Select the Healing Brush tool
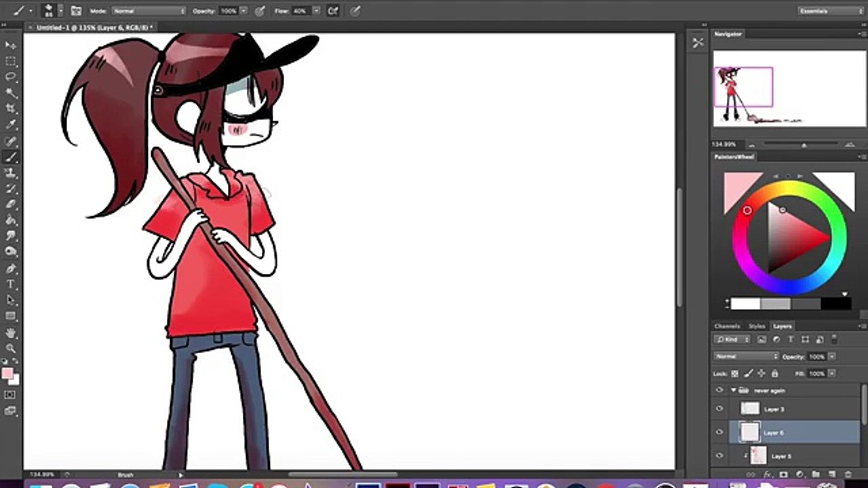The image size is (868, 488). pos(11,141)
